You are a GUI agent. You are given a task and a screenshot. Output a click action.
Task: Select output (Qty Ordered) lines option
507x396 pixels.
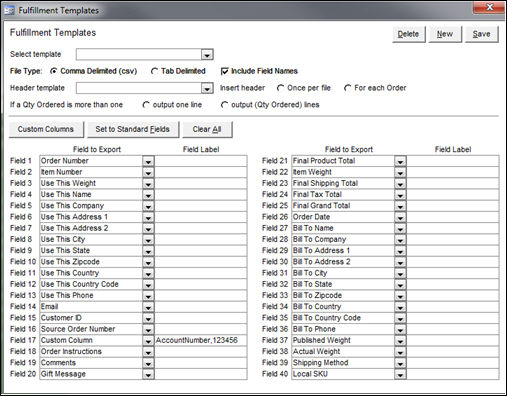224,105
